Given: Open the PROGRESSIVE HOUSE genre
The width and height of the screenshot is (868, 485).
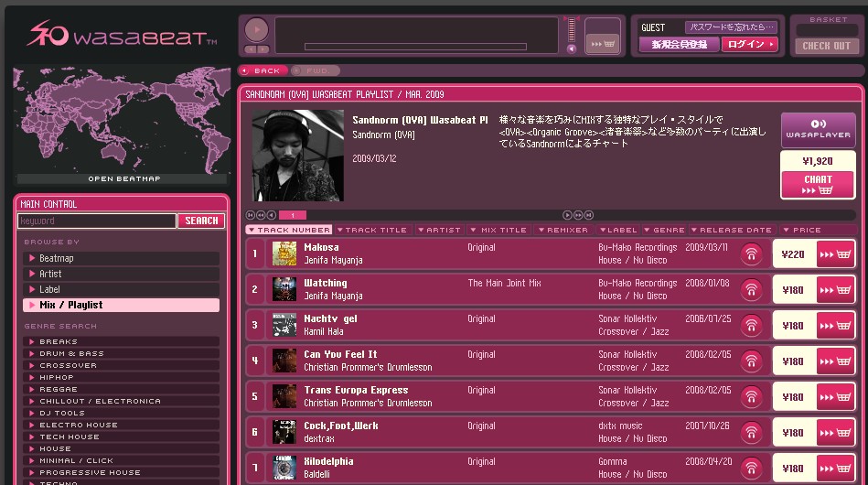Looking at the screenshot, I should (x=122, y=472).
